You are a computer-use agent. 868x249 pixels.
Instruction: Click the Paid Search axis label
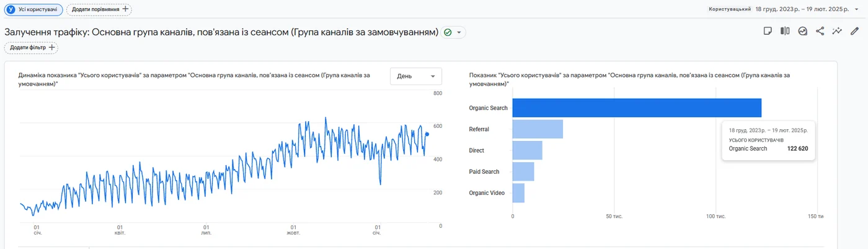click(x=484, y=171)
